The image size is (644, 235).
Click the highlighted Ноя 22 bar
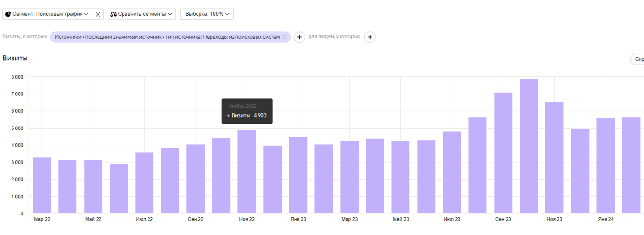pos(247,172)
